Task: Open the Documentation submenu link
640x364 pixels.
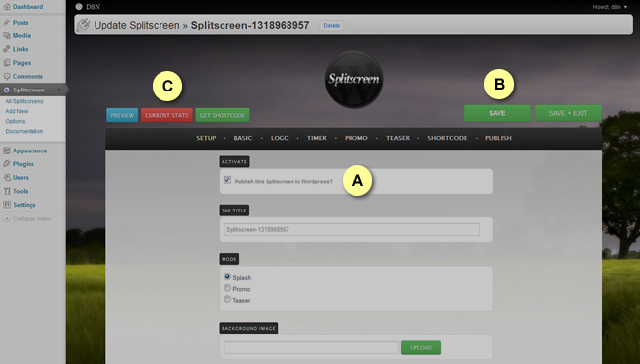Action: (x=25, y=131)
